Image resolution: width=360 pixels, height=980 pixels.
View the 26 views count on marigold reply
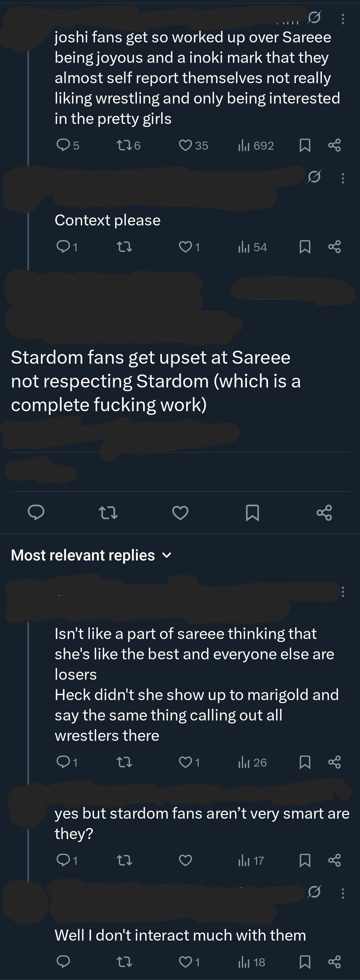pyautogui.click(x=253, y=763)
